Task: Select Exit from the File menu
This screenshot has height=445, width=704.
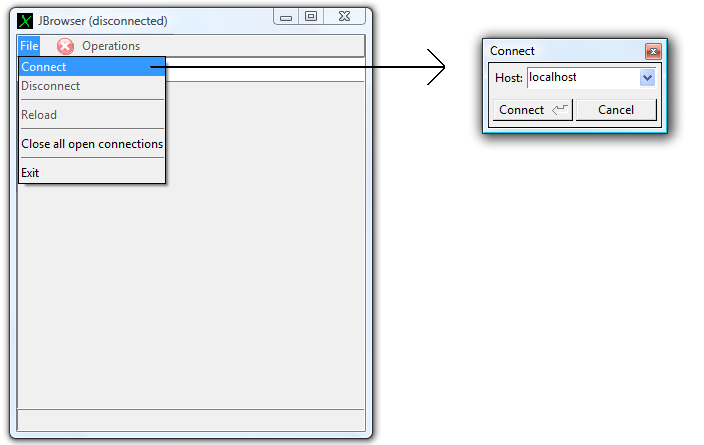Action: point(30,173)
